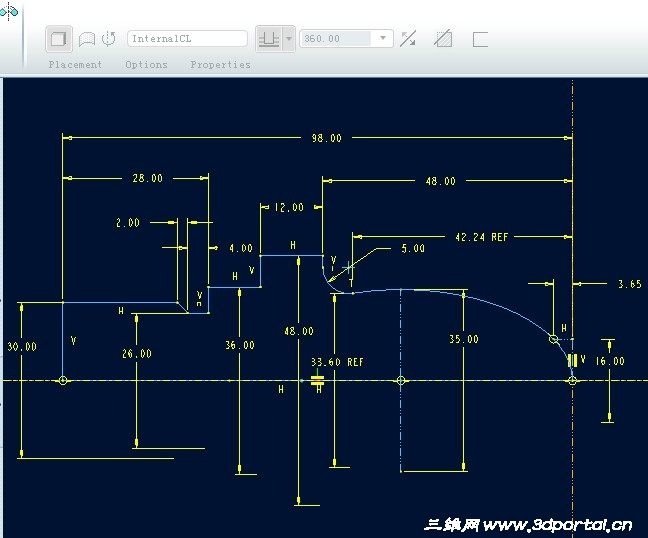Image resolution: width=648 pixels, height=538 pixels.
Task: Select the top 48.00 horizontal dimension
Action: [x=441, y=181]
